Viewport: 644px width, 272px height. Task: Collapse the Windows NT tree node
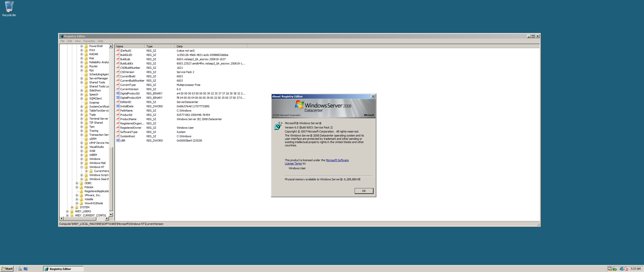pos(82,167)
